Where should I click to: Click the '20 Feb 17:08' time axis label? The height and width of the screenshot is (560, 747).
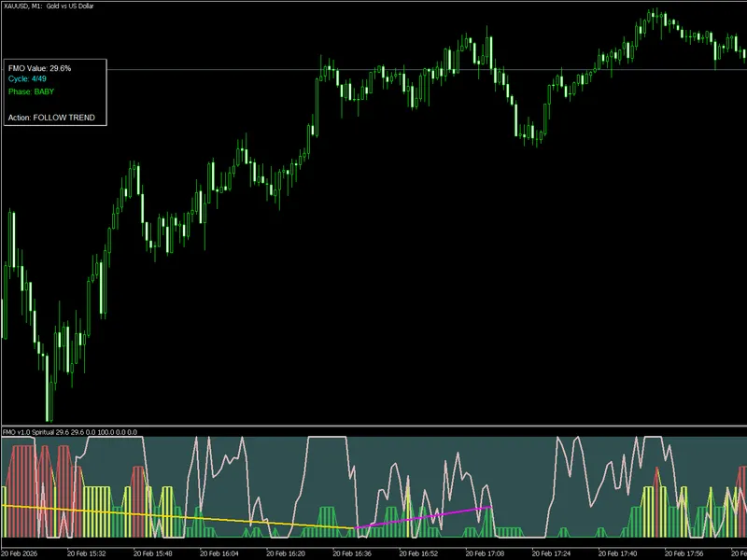485,553
